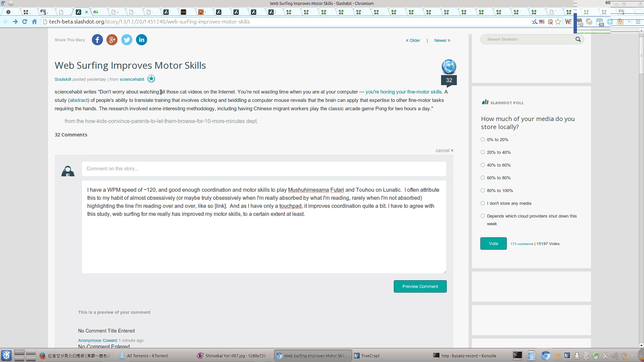Viewport: 644px width, 362px height.
Task: Bookmark this page with the star icon
Action: pos(558,22)
